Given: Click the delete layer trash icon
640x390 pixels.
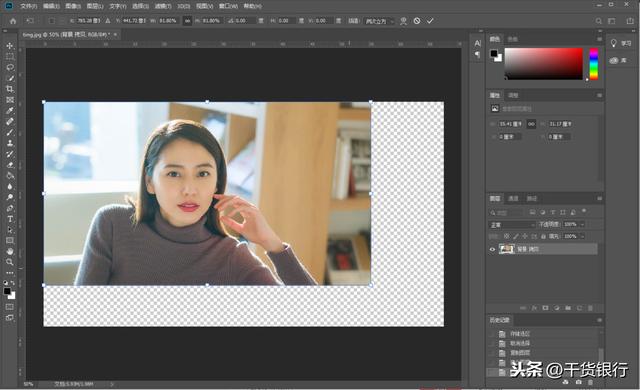Looking at the screenshot, I should (590, 308).
